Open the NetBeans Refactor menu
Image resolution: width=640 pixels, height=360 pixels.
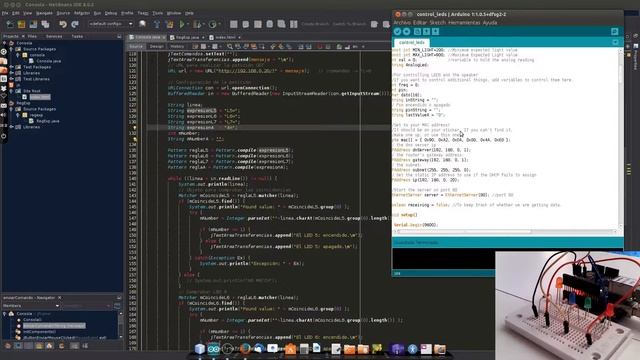(82, 13)
